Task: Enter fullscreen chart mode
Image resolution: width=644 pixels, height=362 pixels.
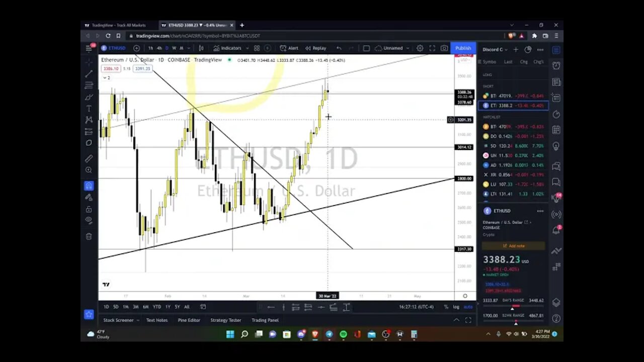Action: 432,48
